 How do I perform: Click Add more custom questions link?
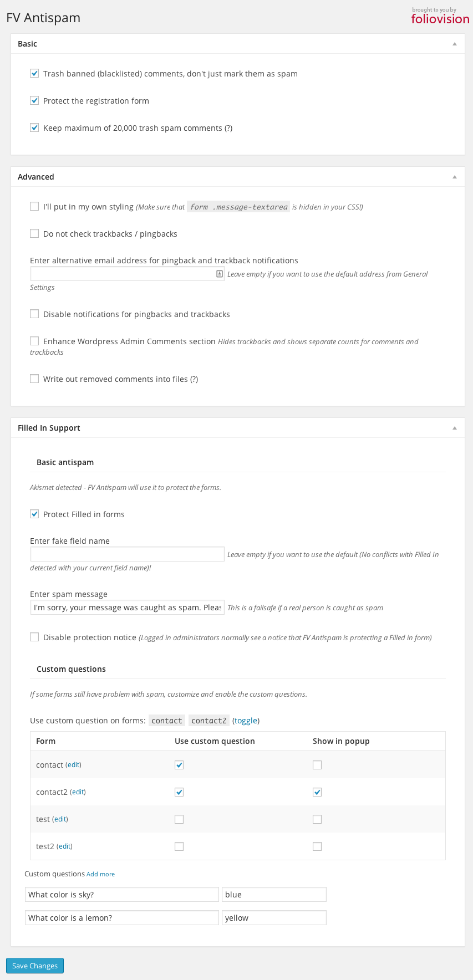coord(100,874)
